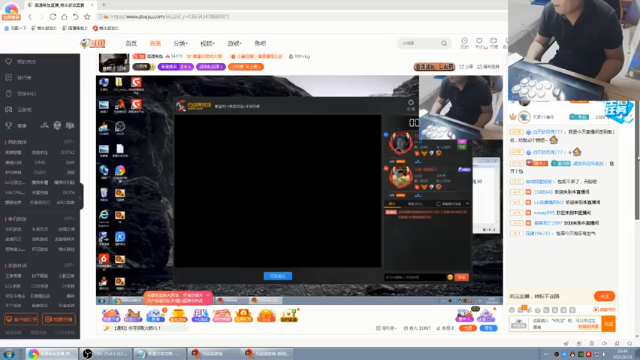640x360 pixels.
Task: Open followed channels heart icon
Action: pos(479,41)
